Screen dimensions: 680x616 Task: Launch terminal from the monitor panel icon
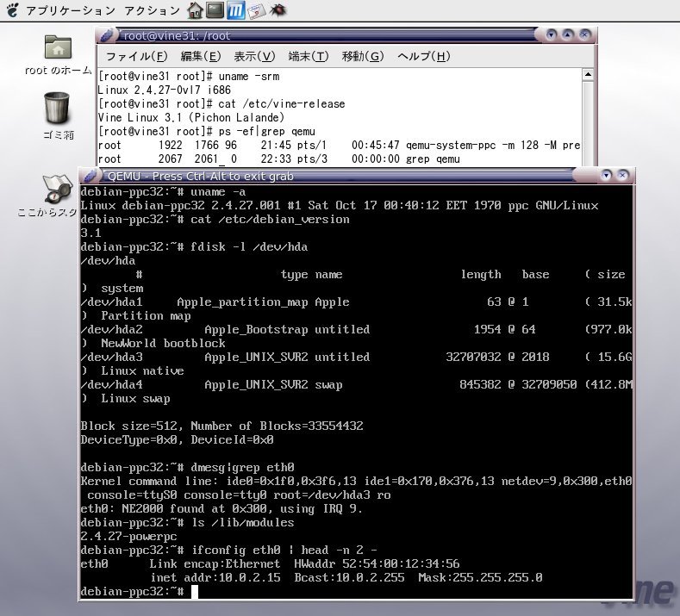215,10
